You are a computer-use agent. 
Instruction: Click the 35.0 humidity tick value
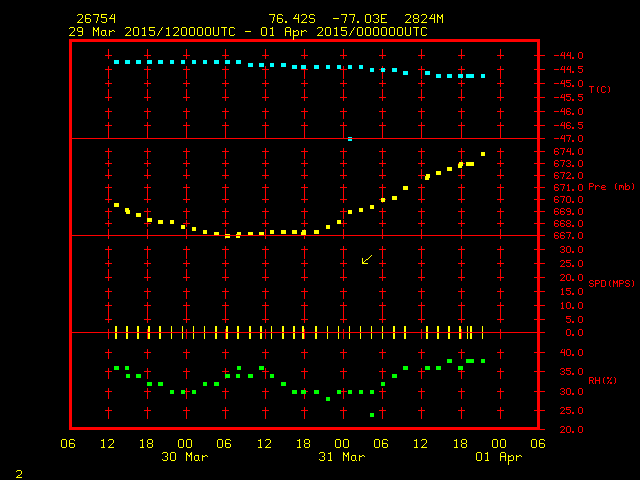click(571, 372)
